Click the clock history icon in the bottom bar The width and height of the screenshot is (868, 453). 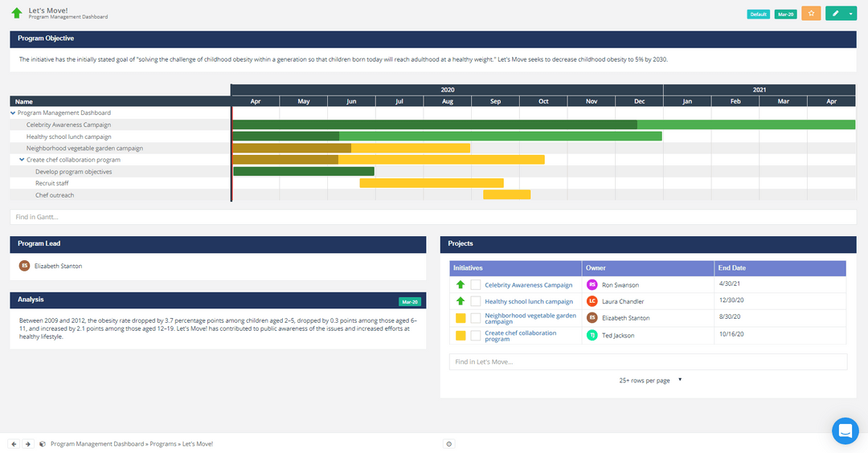(449, 444)
